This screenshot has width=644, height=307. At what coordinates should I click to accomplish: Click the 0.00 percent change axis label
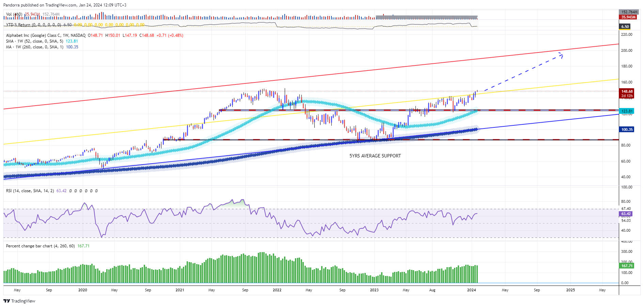tap(625, 283)
